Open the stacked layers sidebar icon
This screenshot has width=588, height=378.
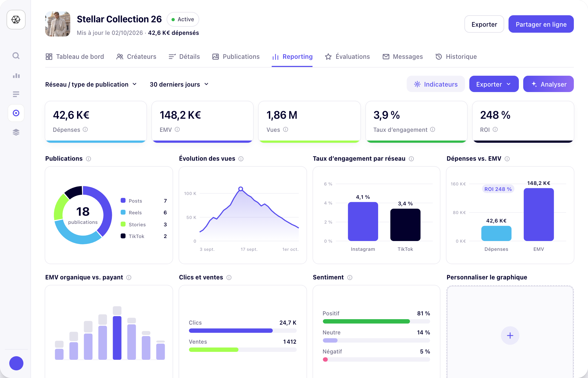pyautogui.click(x=16, y=132)
